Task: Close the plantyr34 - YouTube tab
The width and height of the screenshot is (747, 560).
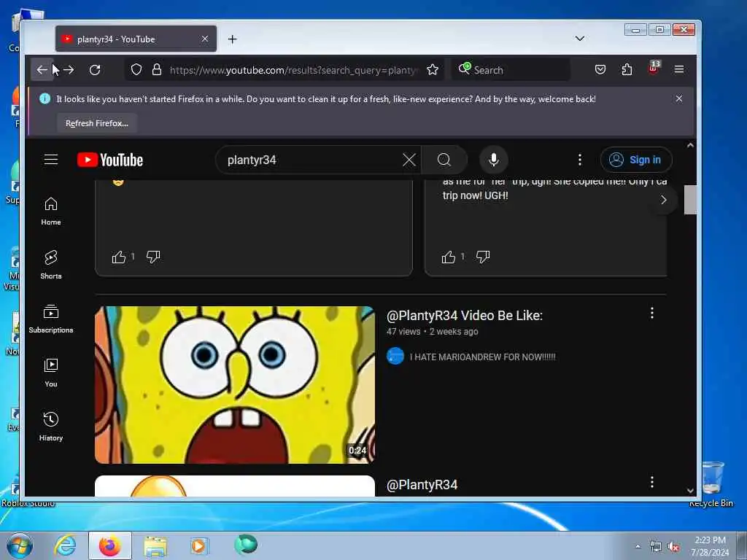Action: [205, 39]
